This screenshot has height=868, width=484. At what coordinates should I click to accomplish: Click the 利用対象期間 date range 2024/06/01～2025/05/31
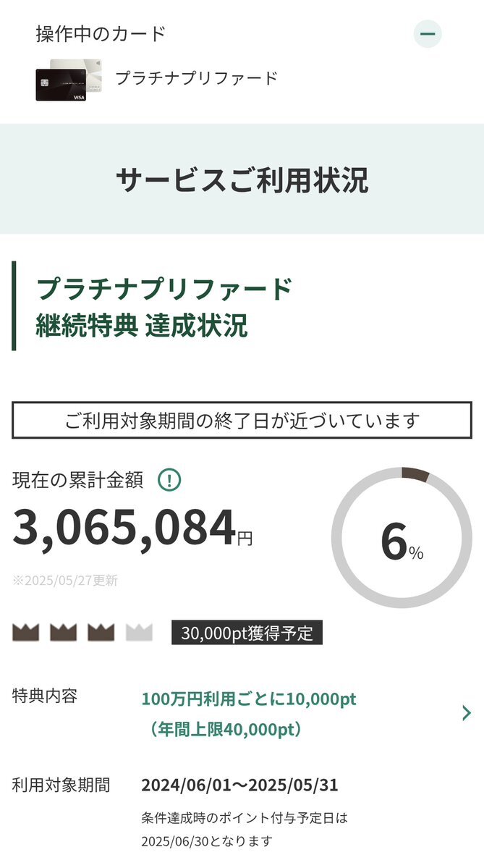(239, 785)
